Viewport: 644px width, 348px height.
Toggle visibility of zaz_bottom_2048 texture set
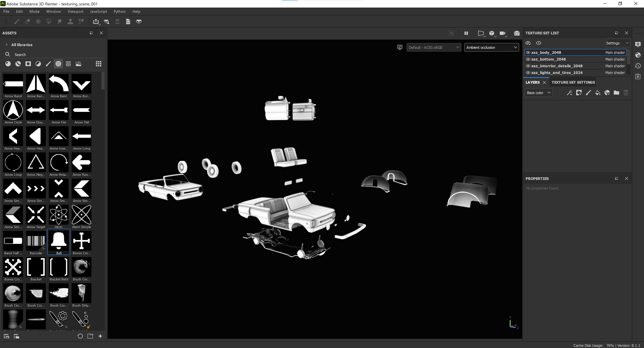(528, 59)
